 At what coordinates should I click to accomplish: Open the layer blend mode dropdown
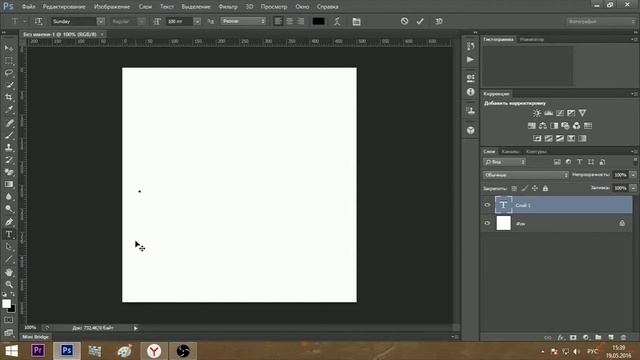click(526, 175)
